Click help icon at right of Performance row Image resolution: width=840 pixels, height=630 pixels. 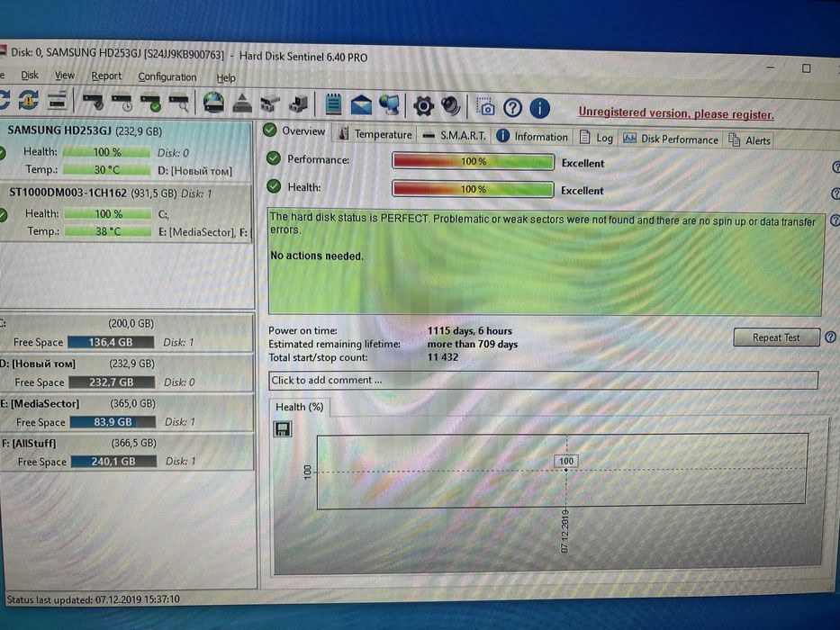coord(835,167)
